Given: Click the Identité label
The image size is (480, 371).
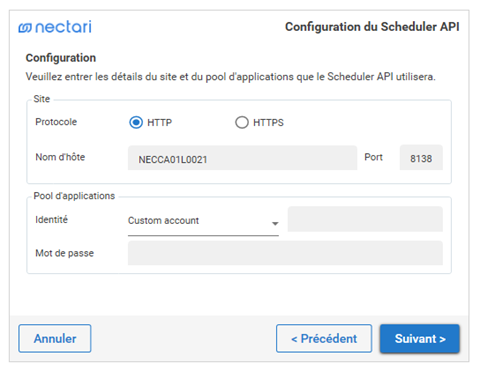Looking at the screenshot, I should coord(51,219).
